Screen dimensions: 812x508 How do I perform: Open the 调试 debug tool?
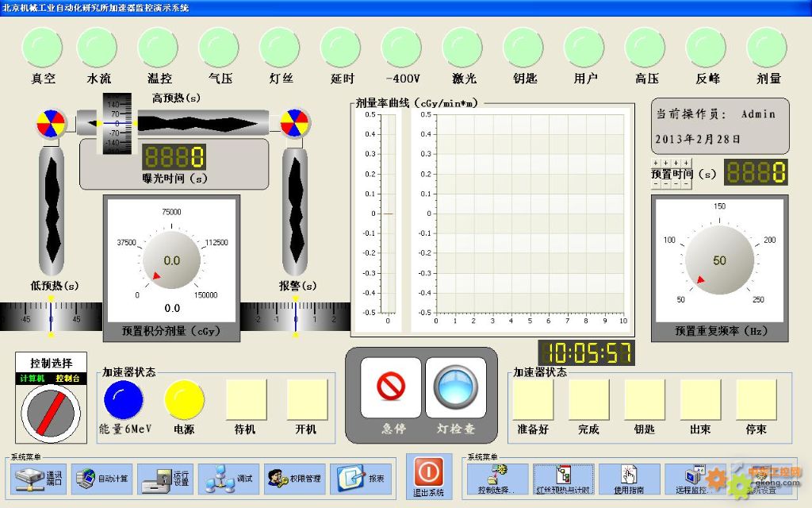[x=228, y=479]
